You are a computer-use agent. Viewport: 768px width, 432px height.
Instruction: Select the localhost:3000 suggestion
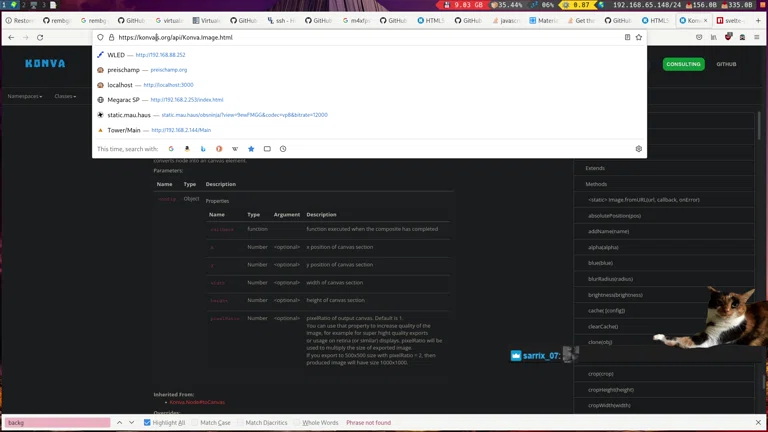pos(369,85)
